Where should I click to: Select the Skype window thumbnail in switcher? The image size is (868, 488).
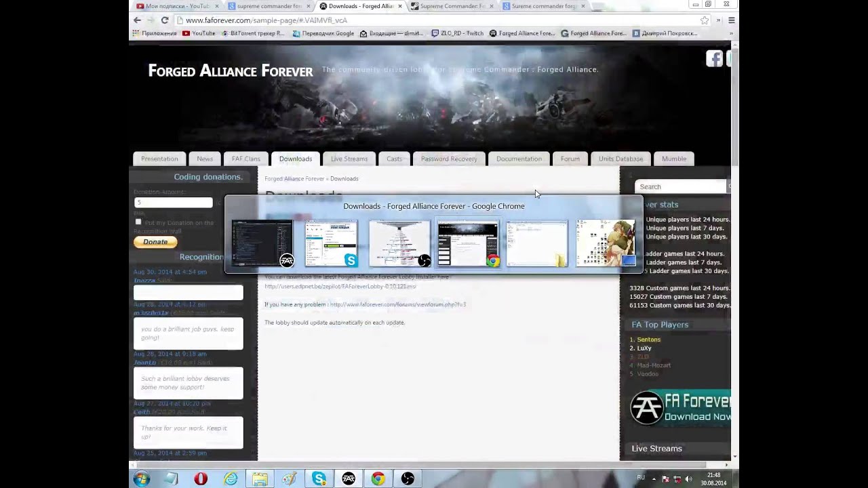[331, 243]
